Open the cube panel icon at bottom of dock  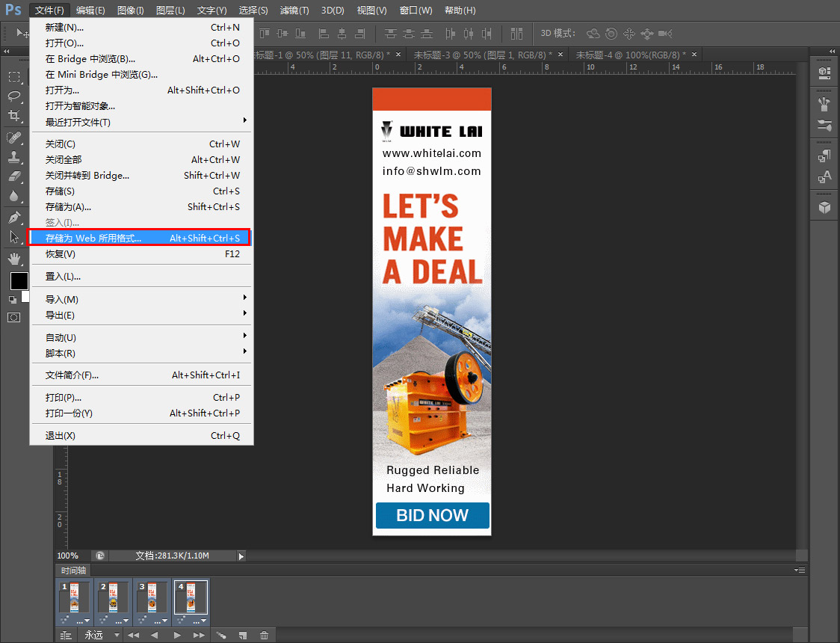pos(824,207)
